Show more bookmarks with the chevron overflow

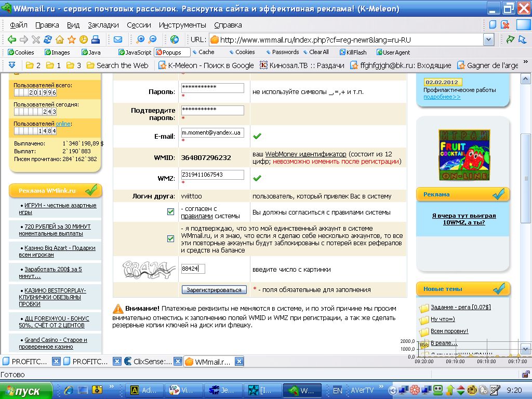[526, 62]
